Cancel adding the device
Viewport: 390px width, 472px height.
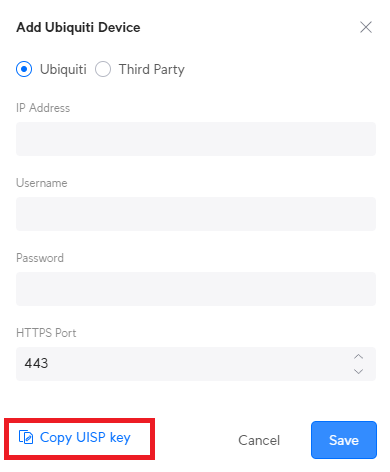point(259,440)
